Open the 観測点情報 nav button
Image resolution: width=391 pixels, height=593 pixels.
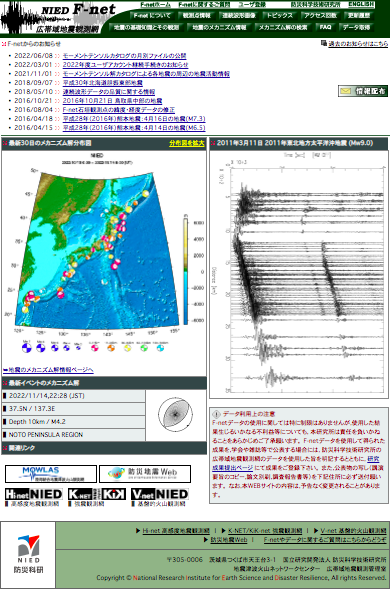click(196, 16)
